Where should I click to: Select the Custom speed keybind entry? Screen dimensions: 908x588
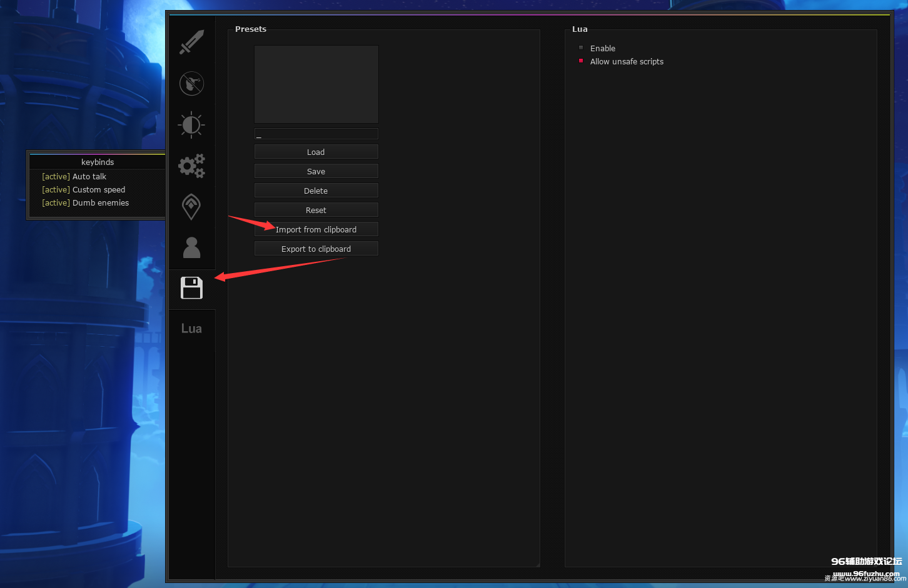[x=98, y=190]
